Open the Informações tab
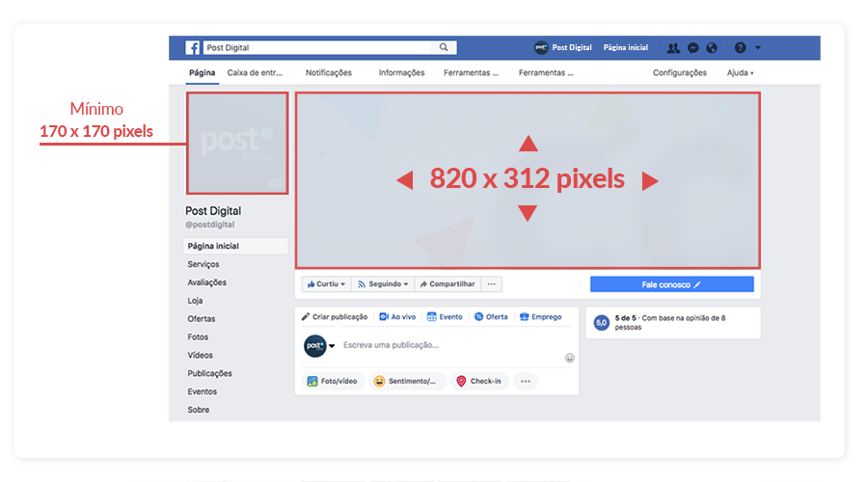This screenshot has height=482, width=868. (401, 72)
